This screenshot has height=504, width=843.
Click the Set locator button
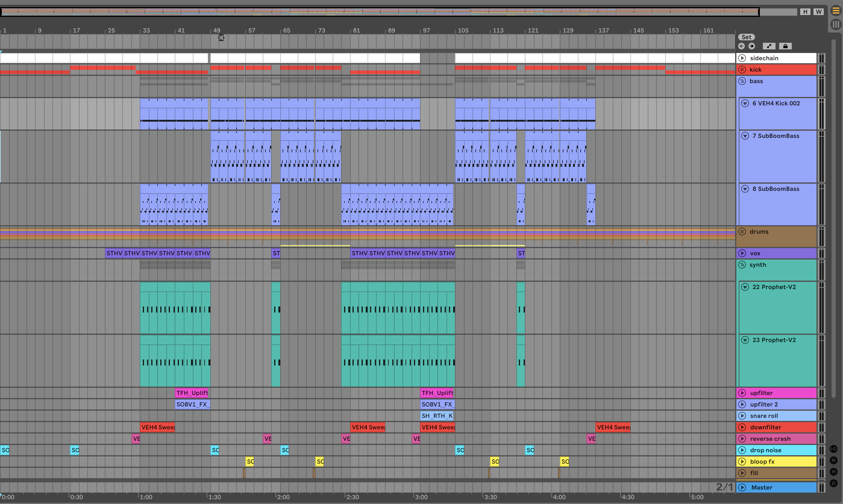[x=746, y=37]
